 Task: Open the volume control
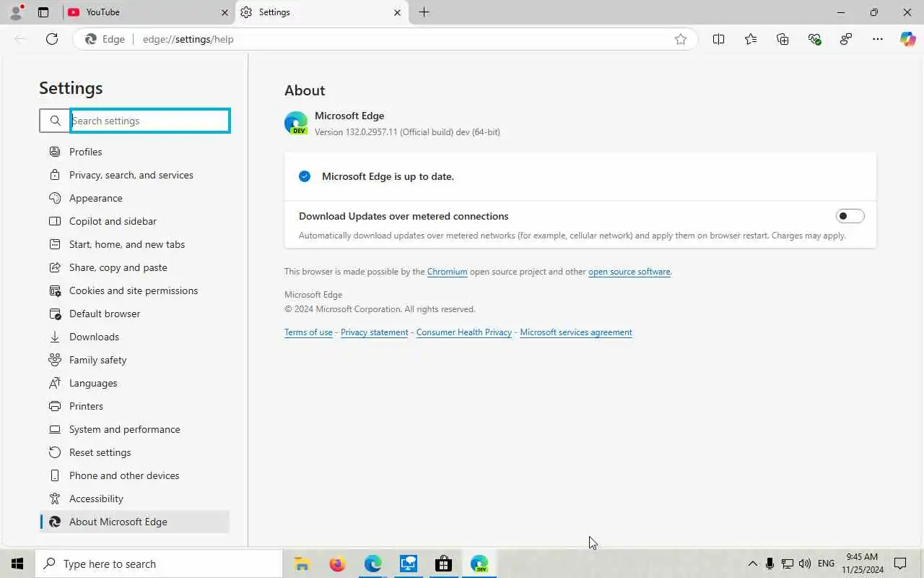tap(805, 564)
